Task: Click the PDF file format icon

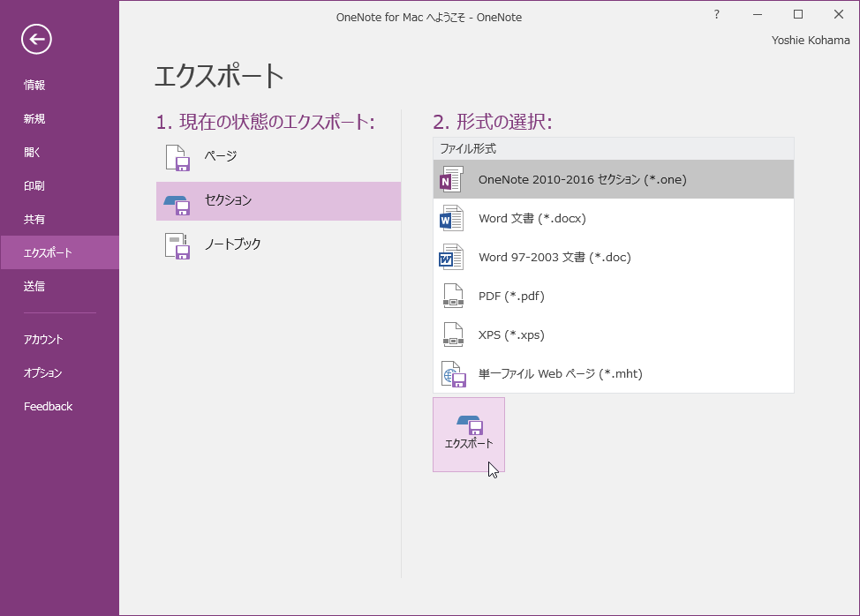Action: (453, 296)
